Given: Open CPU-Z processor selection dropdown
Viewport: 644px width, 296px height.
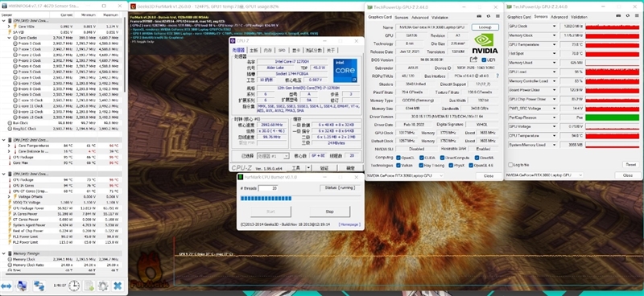Looking at the screenshot, I should (x=274, y=156).
